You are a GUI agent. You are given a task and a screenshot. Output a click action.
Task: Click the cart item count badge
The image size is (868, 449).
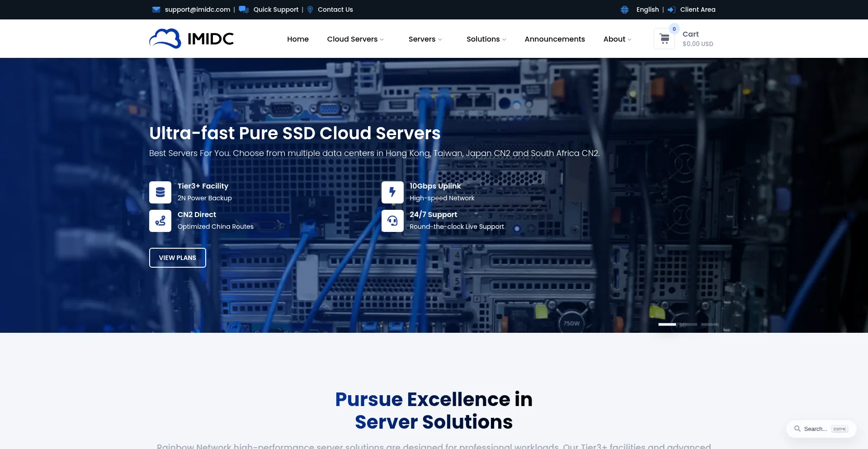point(674,29)
